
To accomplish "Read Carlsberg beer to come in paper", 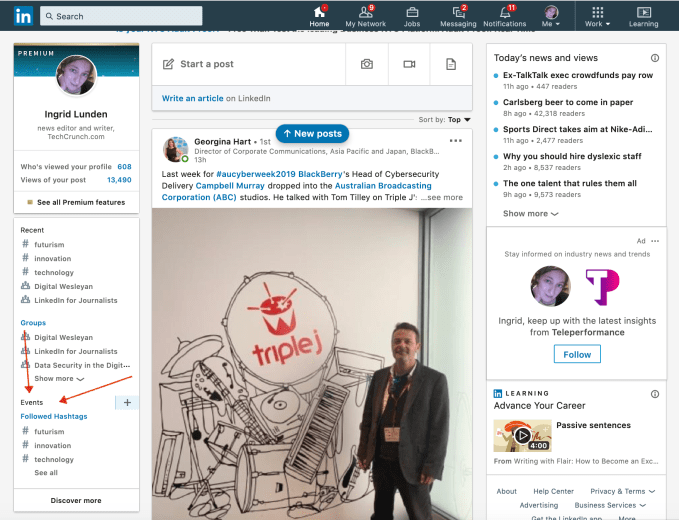I will coord(568,102).
